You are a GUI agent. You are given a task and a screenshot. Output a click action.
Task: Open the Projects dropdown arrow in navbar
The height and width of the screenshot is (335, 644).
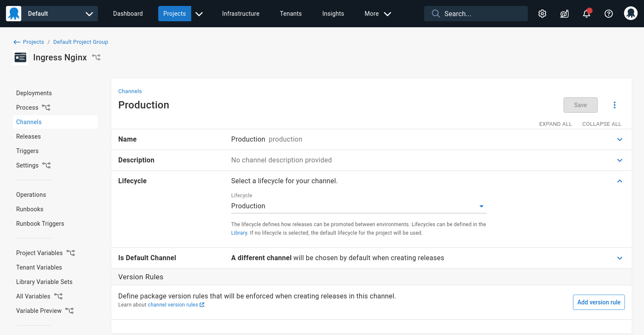point(199,14)
